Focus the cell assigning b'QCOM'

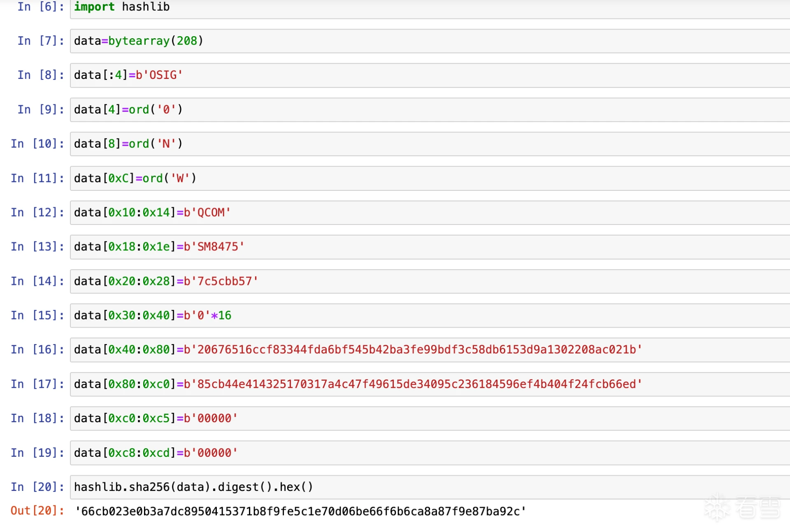pos(430,213)
